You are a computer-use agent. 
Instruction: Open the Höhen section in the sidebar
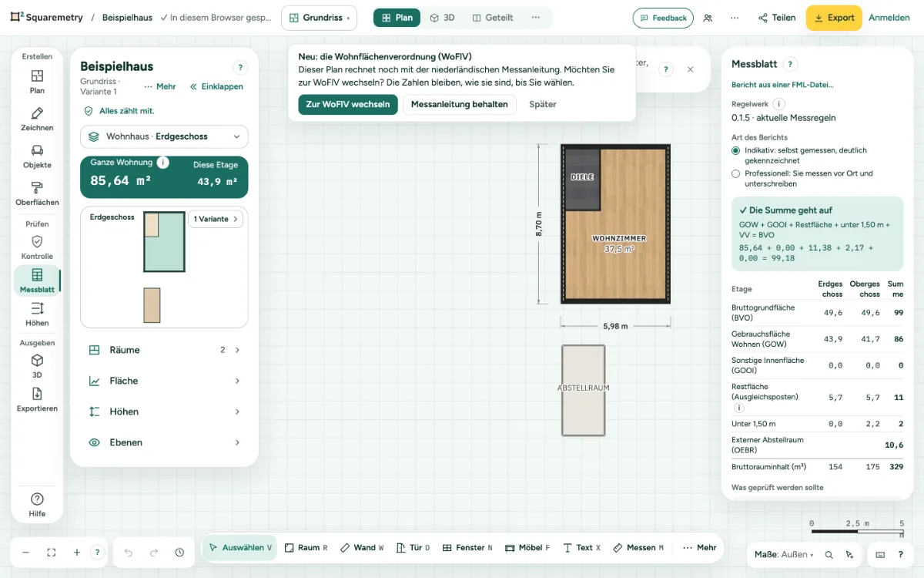[x=37, y=314]
